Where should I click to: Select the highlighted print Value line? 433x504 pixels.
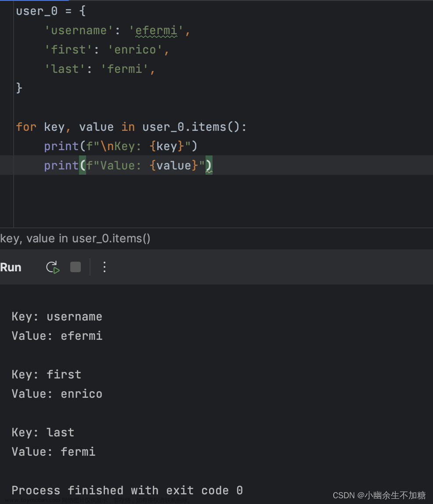point(127,166)
